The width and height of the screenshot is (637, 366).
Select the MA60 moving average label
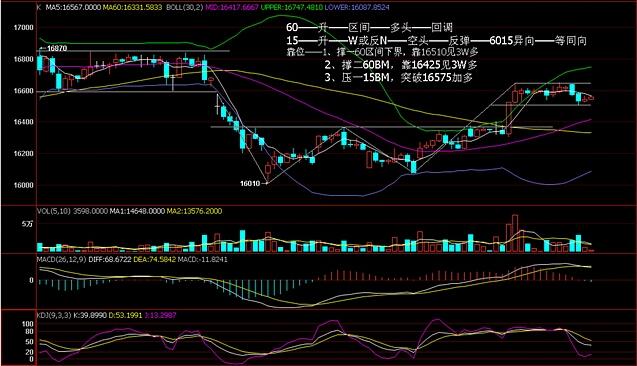click(x=132, y=7)
